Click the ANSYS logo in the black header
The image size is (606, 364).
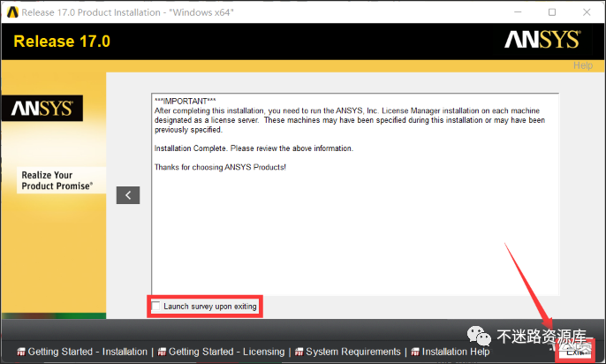pos(542,40)
